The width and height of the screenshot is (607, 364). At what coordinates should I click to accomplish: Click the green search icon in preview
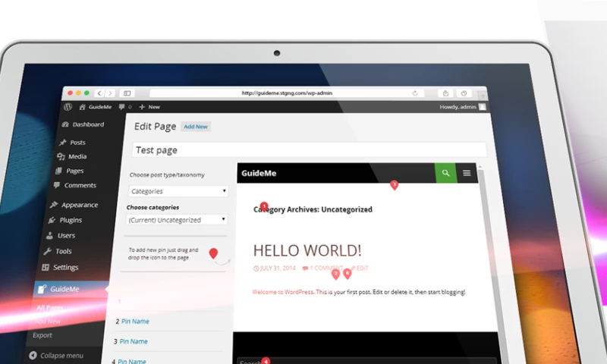coord(445,174)
